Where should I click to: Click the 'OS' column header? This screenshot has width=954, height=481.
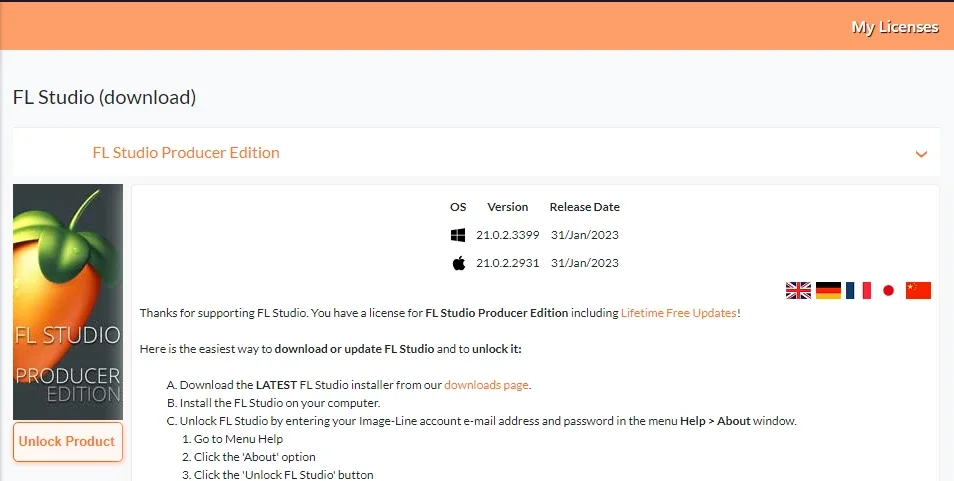458,207
